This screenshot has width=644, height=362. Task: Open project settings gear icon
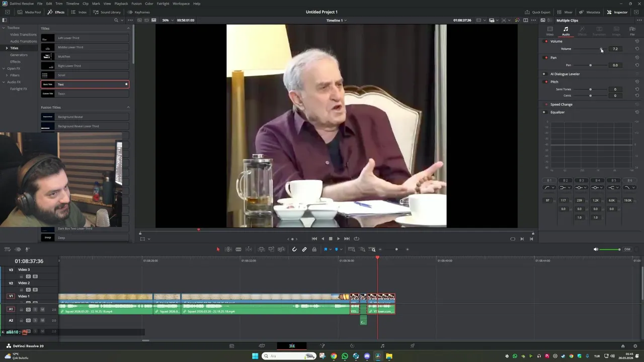click(x=636, y=346)
